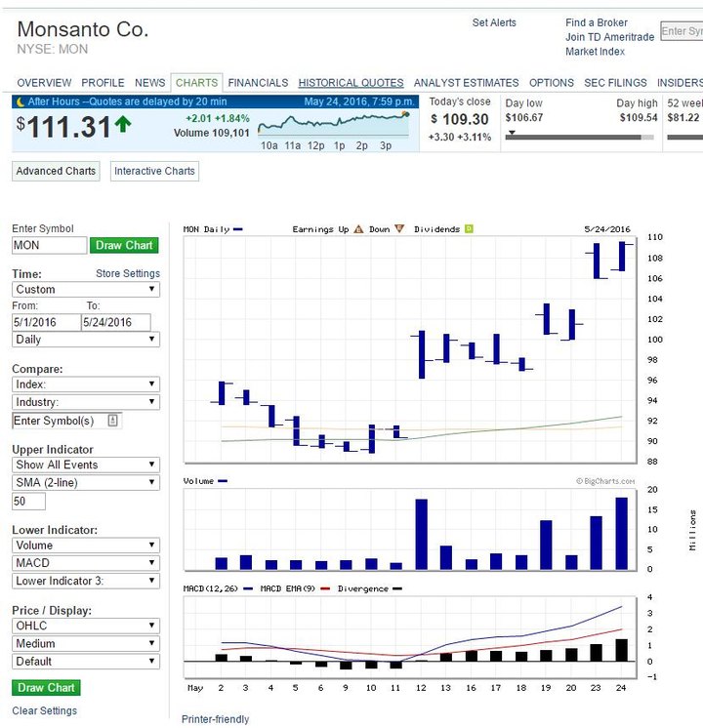Click the day low/high range bar
The width and height of the screenshot is (703, 728).
click(579, 137)
